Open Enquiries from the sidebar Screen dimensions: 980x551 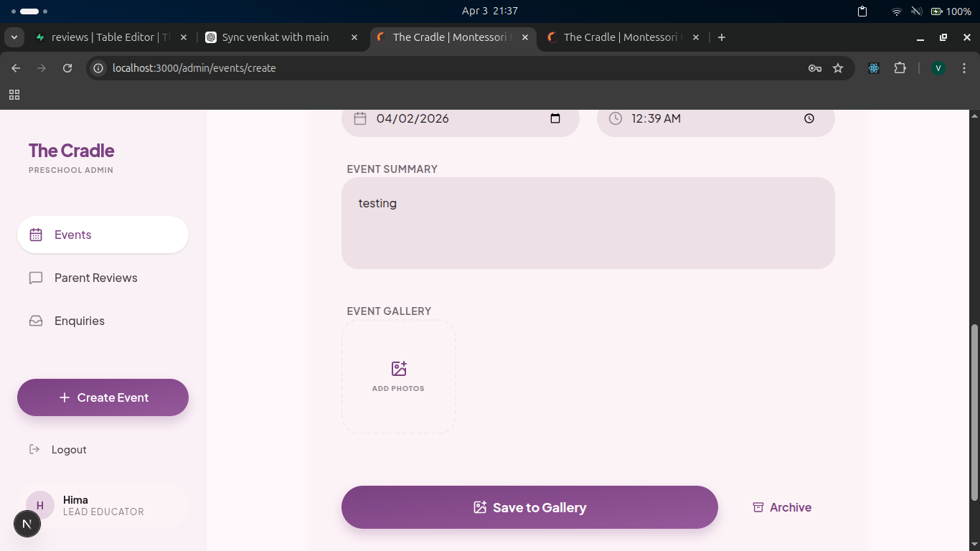click(79, 321)
